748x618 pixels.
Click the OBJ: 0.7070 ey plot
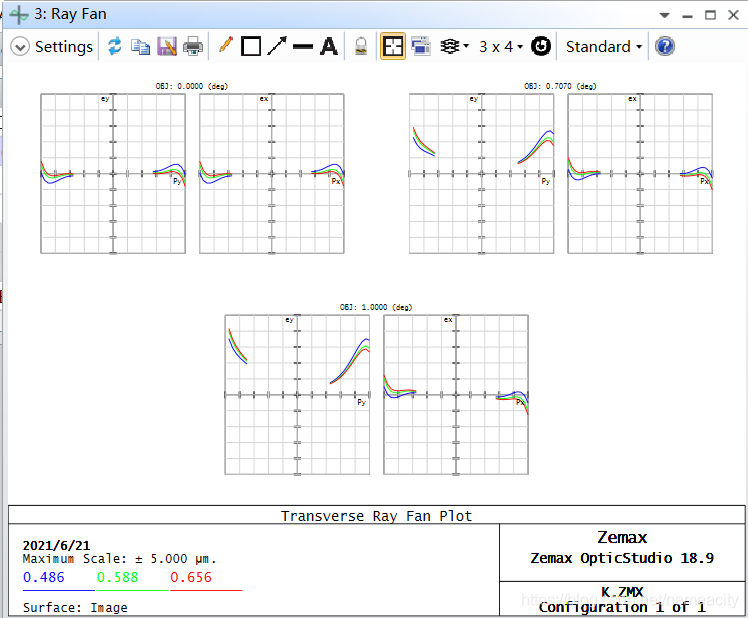482,174
